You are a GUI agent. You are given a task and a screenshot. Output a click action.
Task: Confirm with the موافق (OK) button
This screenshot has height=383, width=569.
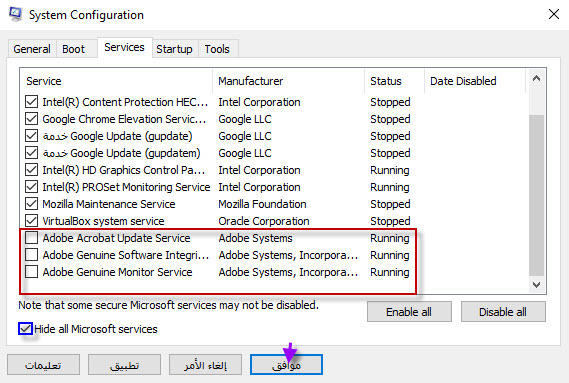click(286, 365)
